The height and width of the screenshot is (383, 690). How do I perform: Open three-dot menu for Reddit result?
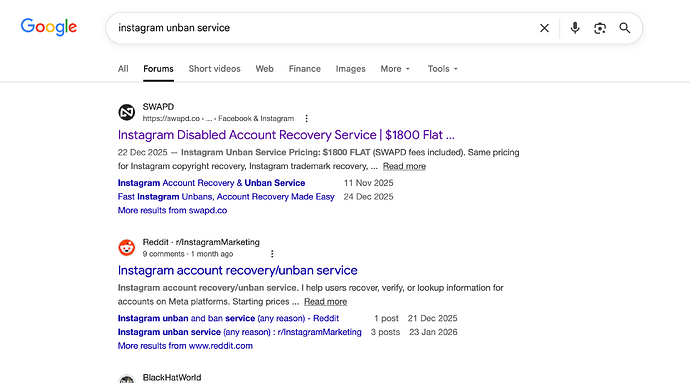point(272,254)
